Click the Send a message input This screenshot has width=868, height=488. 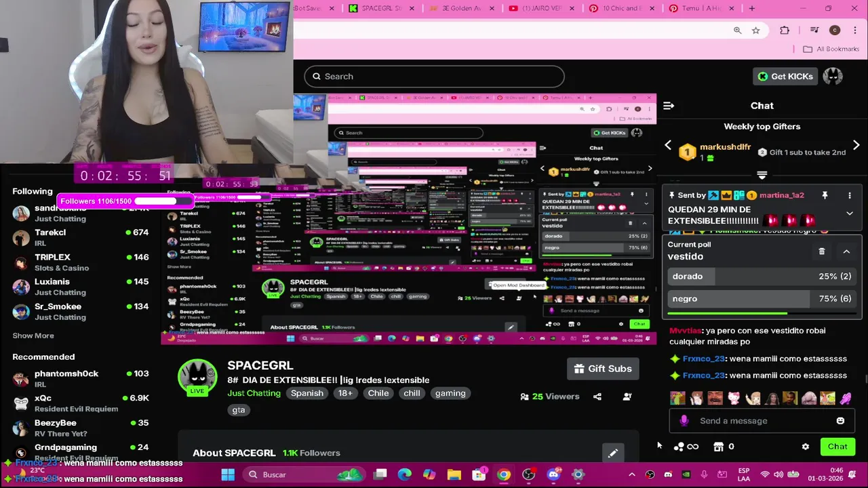pos(762,421)
